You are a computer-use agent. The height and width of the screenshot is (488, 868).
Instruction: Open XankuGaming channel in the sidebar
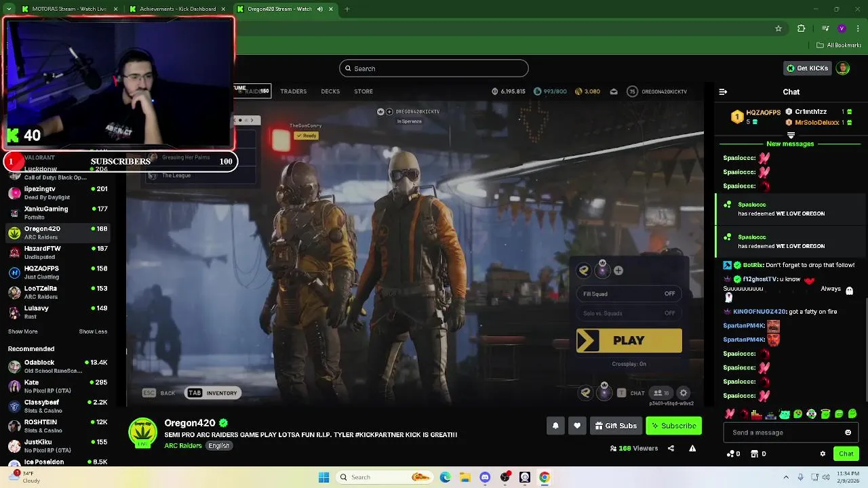[58, 212]
